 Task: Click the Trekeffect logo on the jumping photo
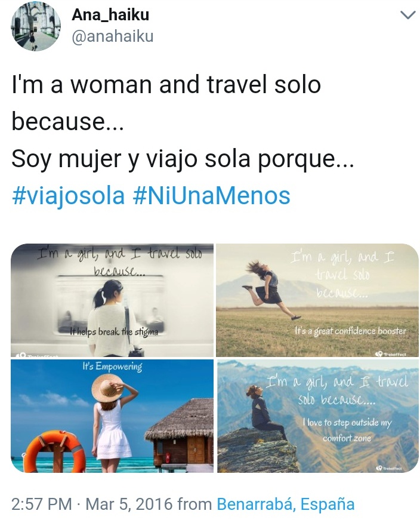(391, 354)
